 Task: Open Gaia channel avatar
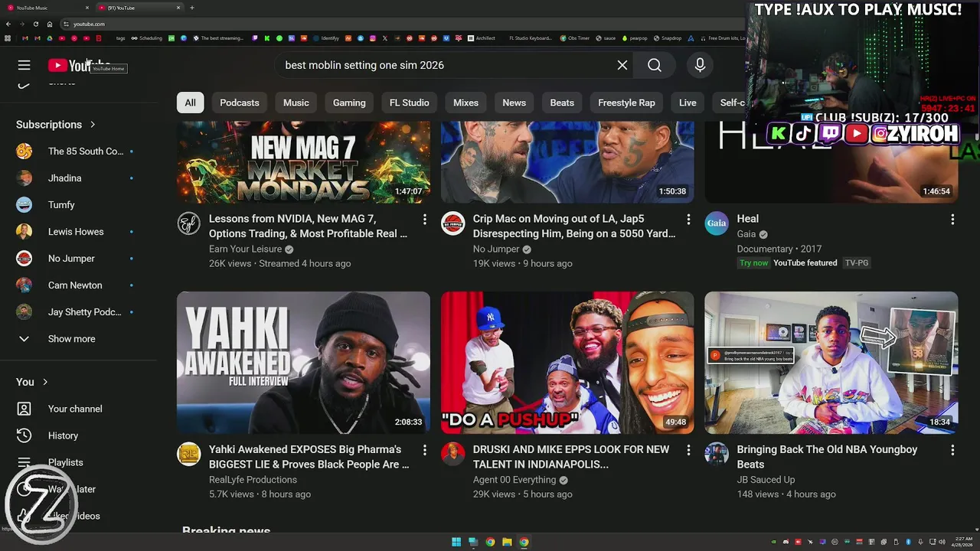pyautogui.click(x=717, y=223)
